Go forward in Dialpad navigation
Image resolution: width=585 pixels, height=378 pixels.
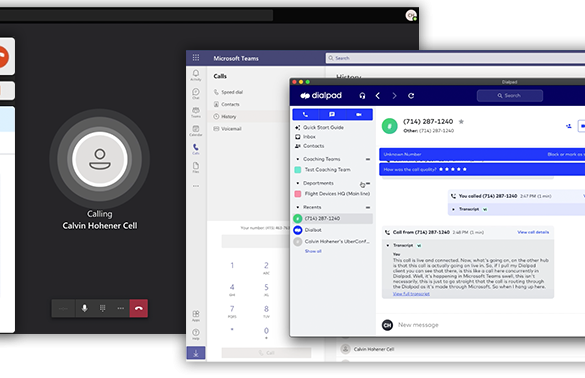[x=394, y=96]
